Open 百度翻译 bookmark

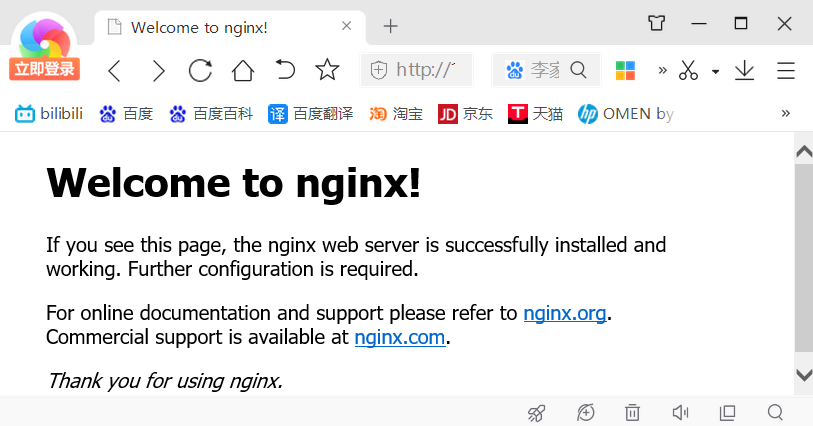[x=311, y=113]
